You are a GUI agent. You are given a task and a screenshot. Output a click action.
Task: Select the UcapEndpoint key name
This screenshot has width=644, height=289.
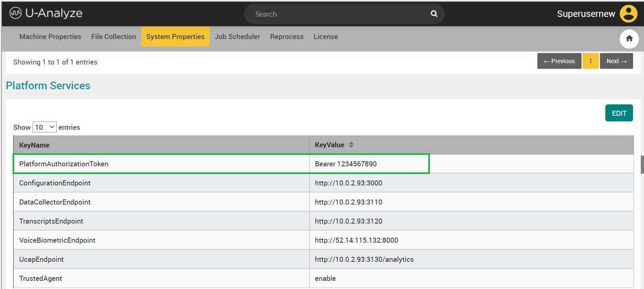[x=41, y=260]
